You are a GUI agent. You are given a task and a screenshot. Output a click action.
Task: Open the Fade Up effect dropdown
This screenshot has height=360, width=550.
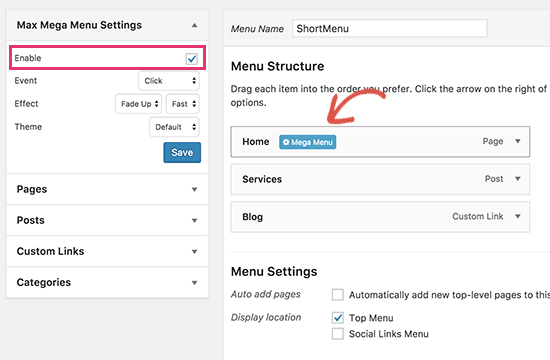click(139, 104)
